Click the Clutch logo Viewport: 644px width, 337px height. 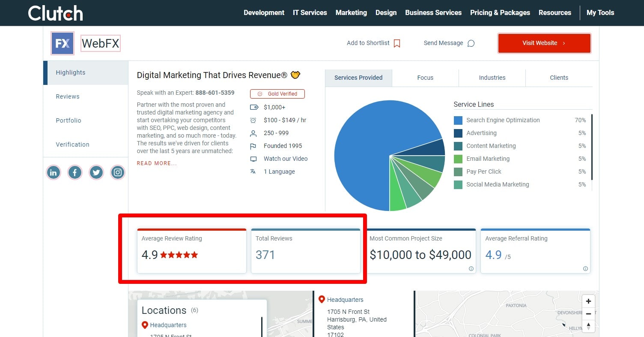pyautogui.click(x=56, y=13)
